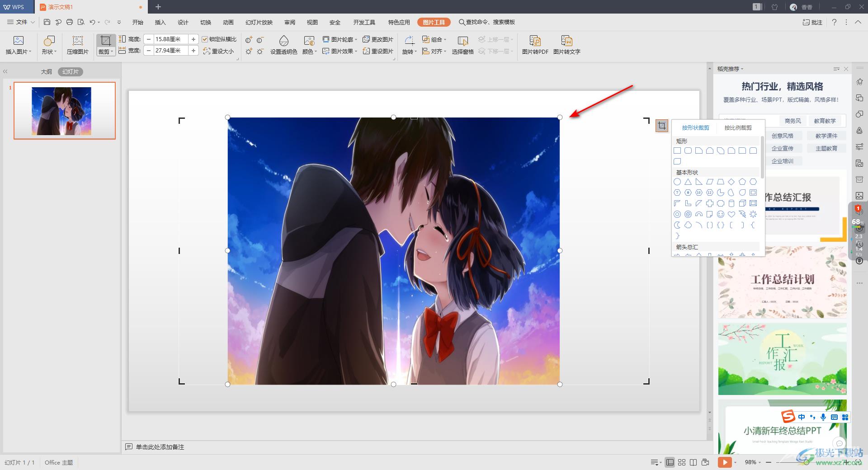Screen dimensions: 868x470
Task: Click Reset Picture in the ribbon
Action: point(378,51)
